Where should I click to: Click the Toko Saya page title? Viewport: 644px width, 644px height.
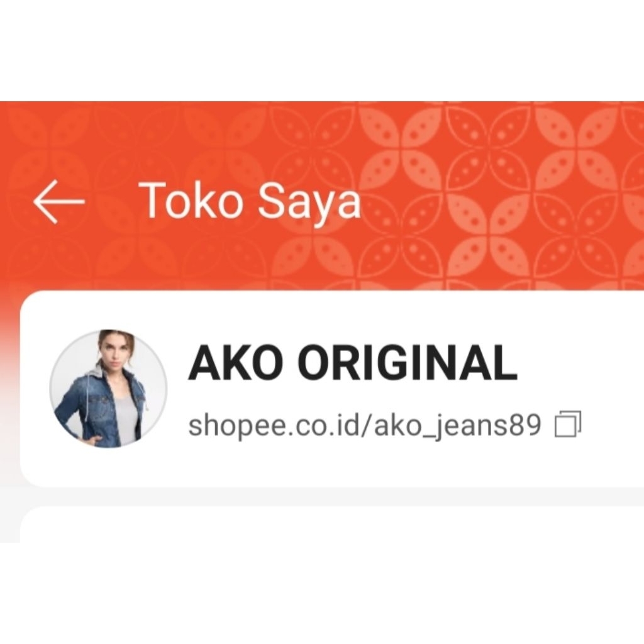(252, 201)
